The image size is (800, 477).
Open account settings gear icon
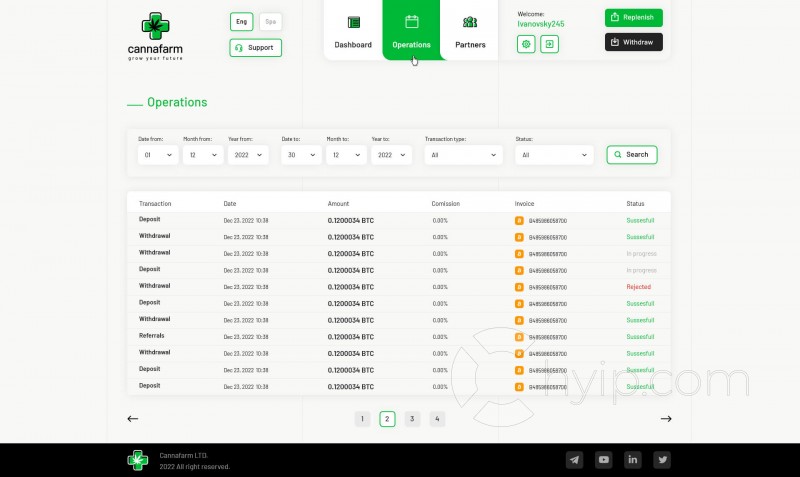[526, 44]
